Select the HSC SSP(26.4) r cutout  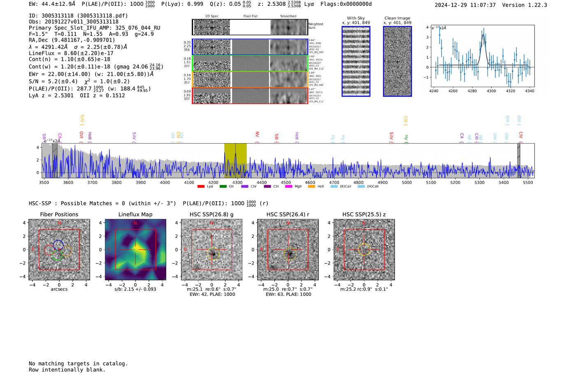[288, 250]
